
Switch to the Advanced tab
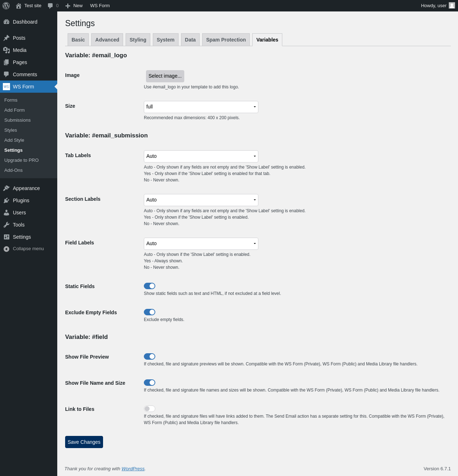107,40
